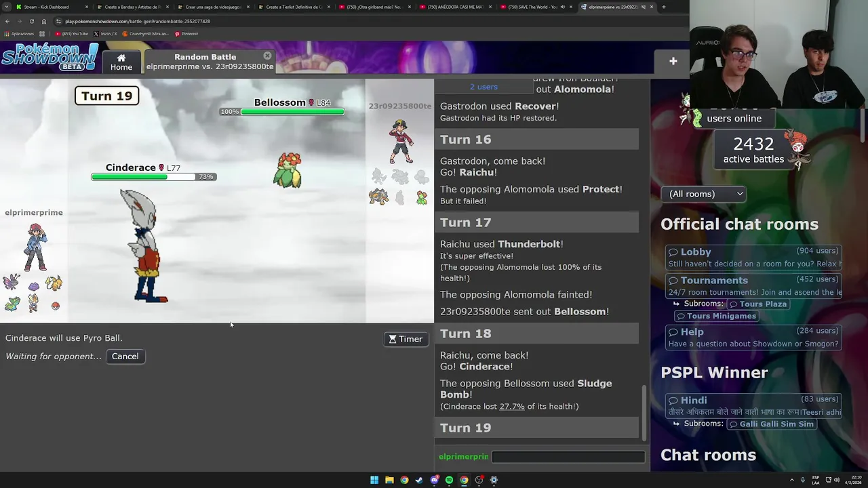Viewport: 868px width, 488px height.
Task: Open the Aplicaciones bookmark
Action: (x=19, y=34)
